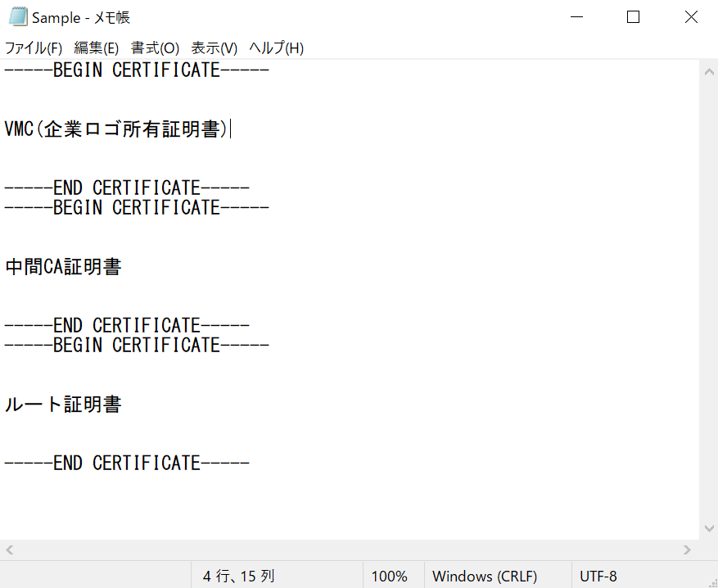Click the 100% zoom level in status bar
Screen dimensions: 718x588
(x=389, y=576)
